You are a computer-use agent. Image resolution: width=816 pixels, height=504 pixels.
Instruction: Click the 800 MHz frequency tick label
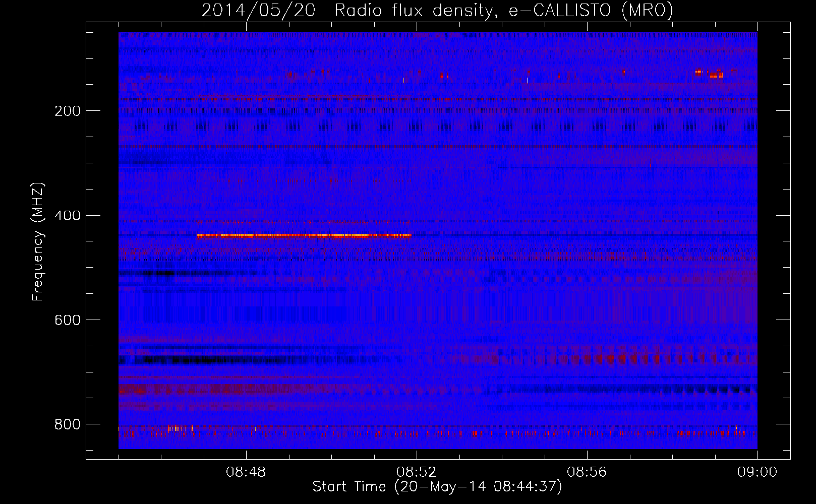point(67,424)
